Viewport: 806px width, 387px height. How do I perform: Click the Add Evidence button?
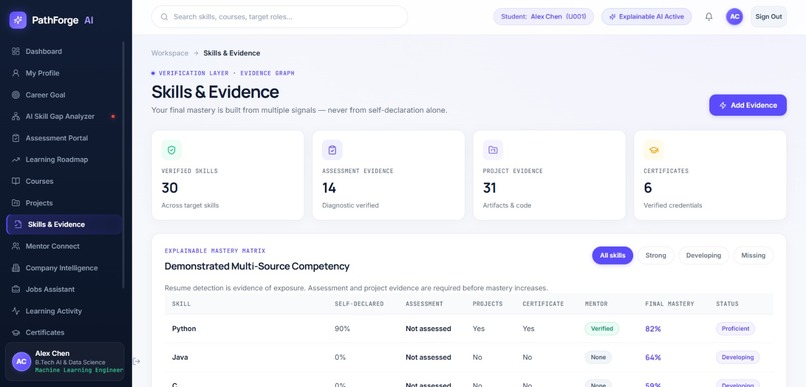747,105
